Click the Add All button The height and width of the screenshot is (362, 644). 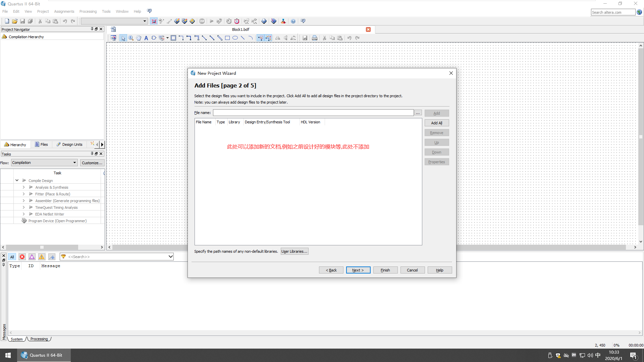click(x=436, y=123)
